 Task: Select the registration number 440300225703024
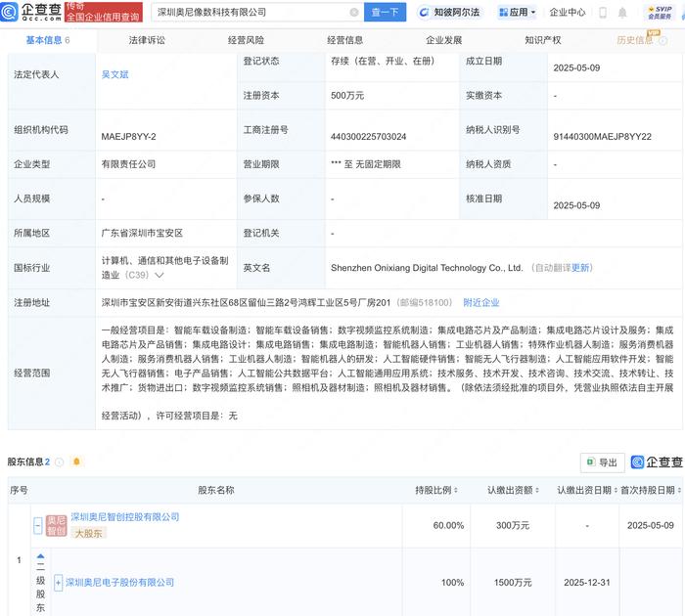[368, 137]
